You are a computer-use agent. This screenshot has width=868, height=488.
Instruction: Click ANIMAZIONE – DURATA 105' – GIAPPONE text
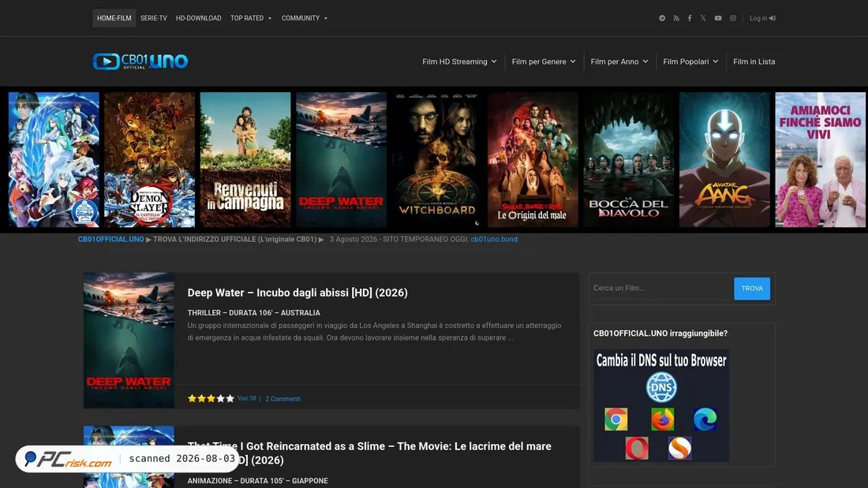pos(257,481)
